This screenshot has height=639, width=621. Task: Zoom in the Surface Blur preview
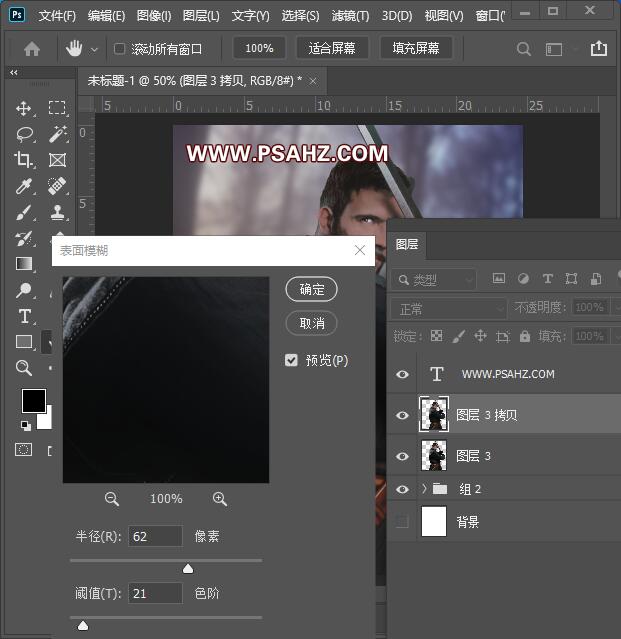coord(220,499)
